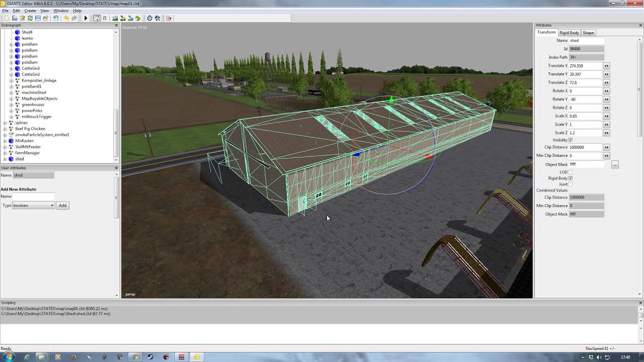Screen dimensions: 644x362
Task: Click the Undo yellow arrow icon
Action: pos(66,18)
